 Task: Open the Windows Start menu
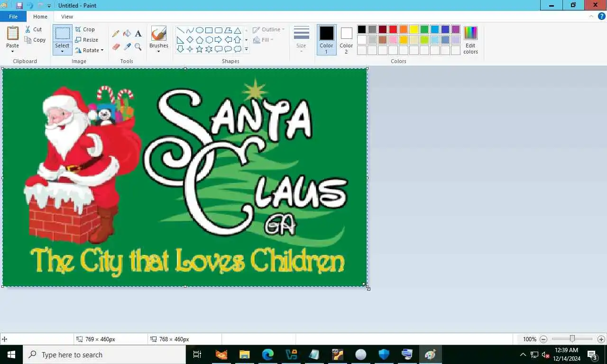click(11, 355)
